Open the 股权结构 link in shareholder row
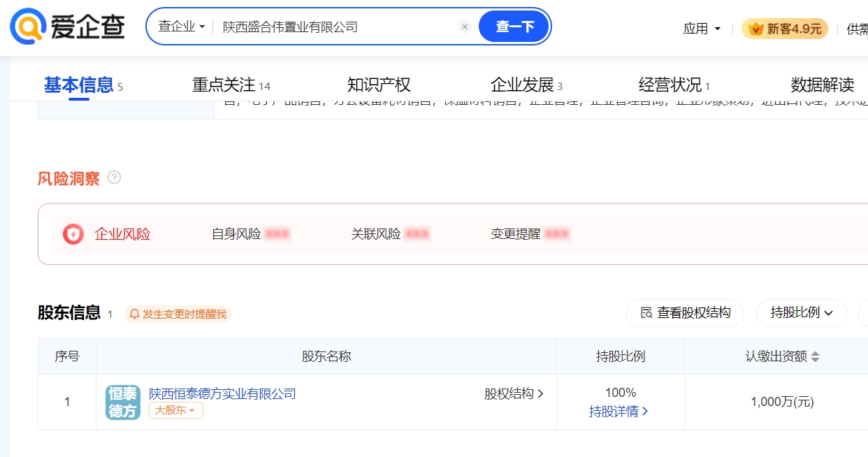This screenshot has width=868, height=457. [514, 393]
